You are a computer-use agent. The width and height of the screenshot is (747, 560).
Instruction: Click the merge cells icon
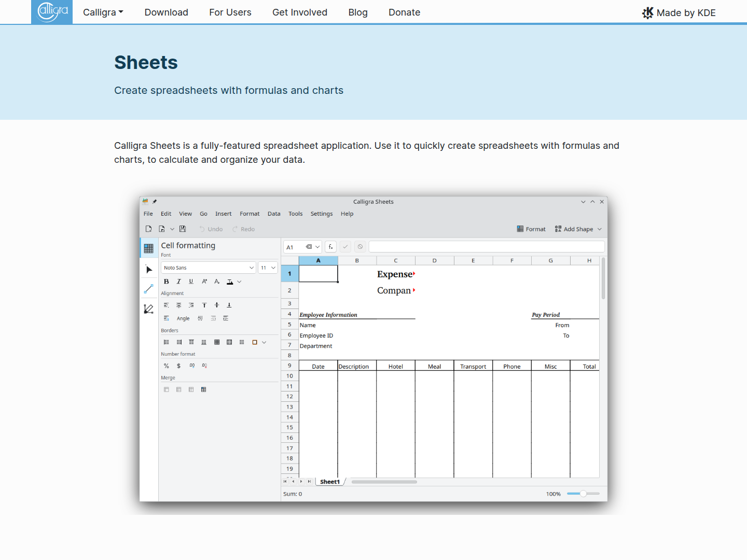pos(167,389)
